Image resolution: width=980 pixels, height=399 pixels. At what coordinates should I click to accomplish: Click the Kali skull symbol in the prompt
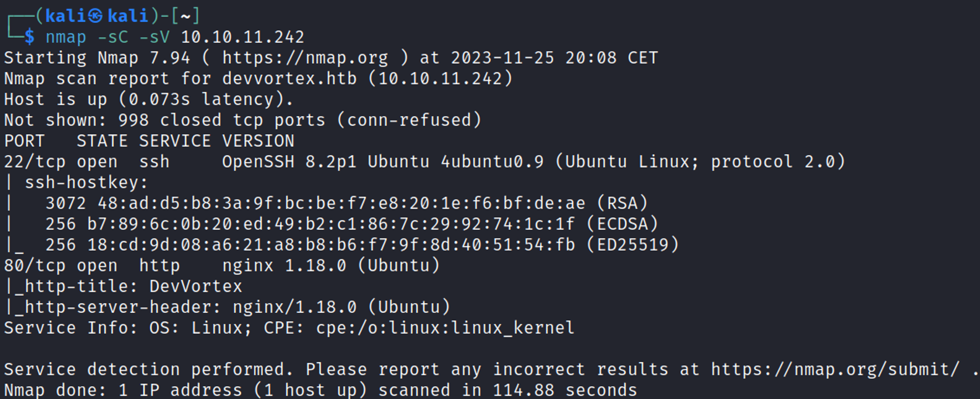[96, 16]
